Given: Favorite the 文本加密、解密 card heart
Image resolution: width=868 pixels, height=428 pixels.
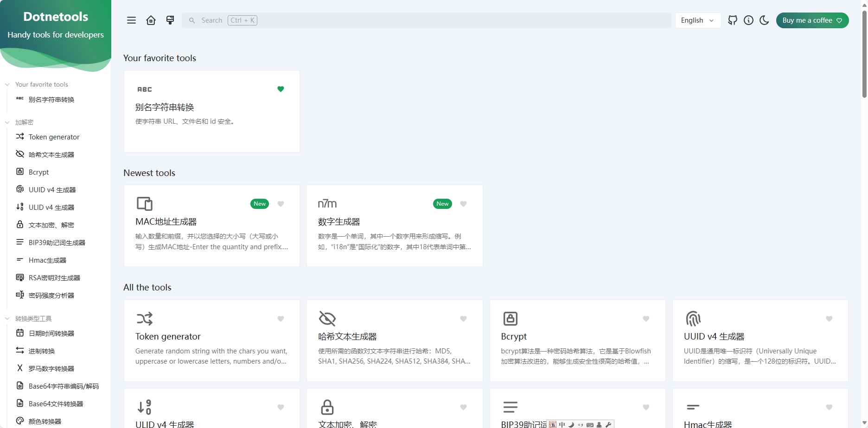Looking at the screenshot, I should [463, 407].
